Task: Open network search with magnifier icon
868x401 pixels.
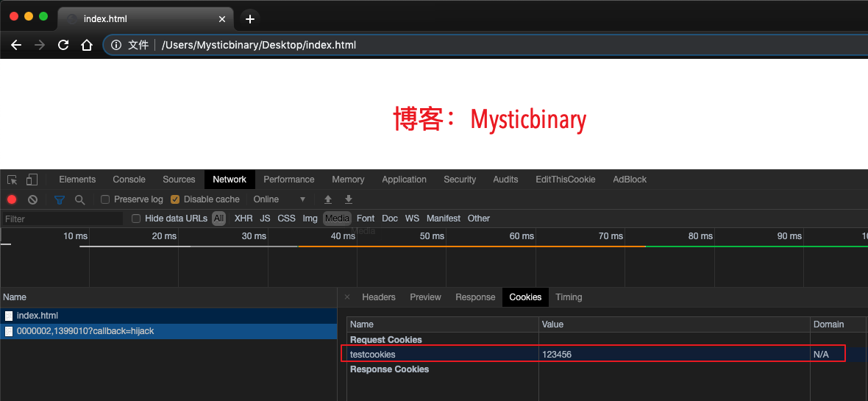Action: coord(79,199)
